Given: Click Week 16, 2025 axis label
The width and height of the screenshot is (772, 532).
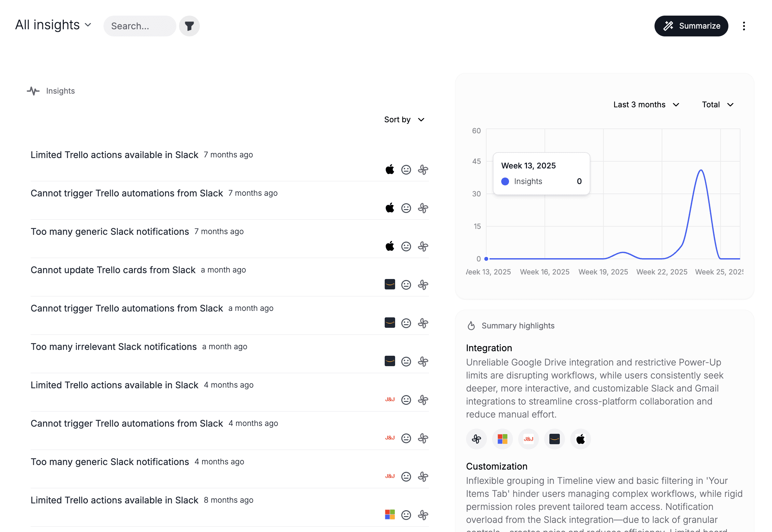Looking at the screenshot, I should tap(545, 272).
